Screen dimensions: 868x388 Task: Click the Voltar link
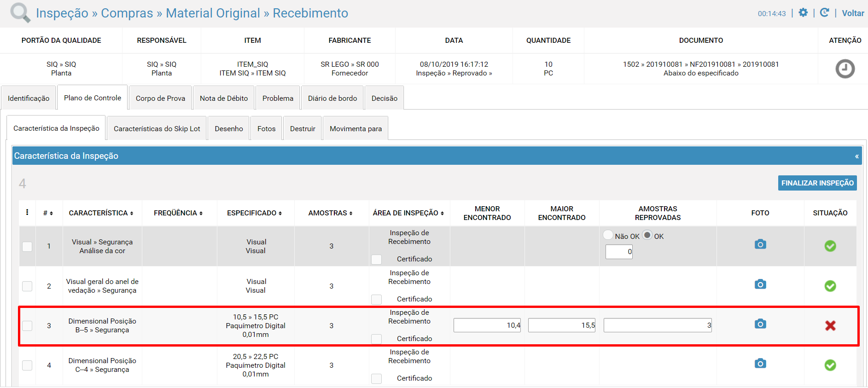[853, 13]
